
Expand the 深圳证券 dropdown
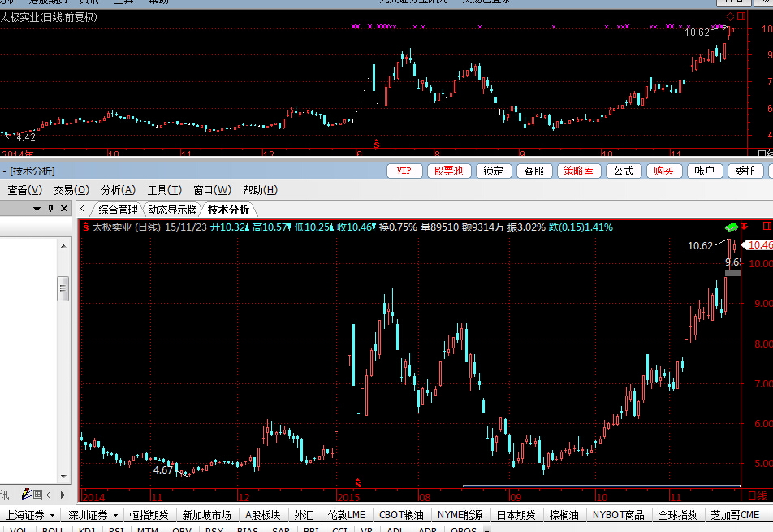115,515
